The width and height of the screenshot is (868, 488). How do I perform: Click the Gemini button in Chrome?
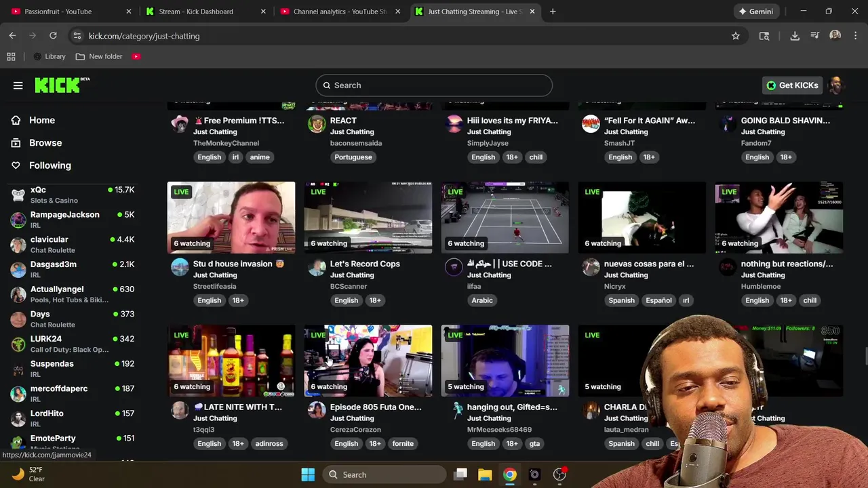[756, 12]
